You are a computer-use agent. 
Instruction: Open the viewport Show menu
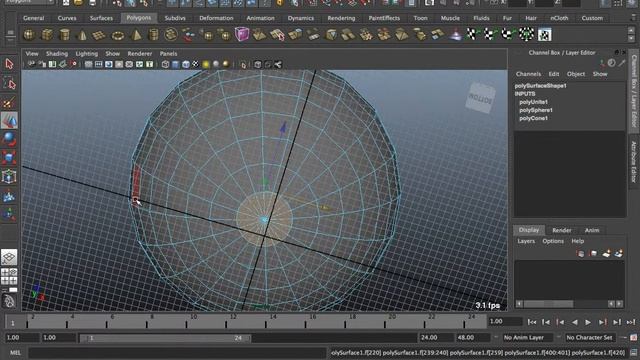pyautogui.click(x=113, y=53)
